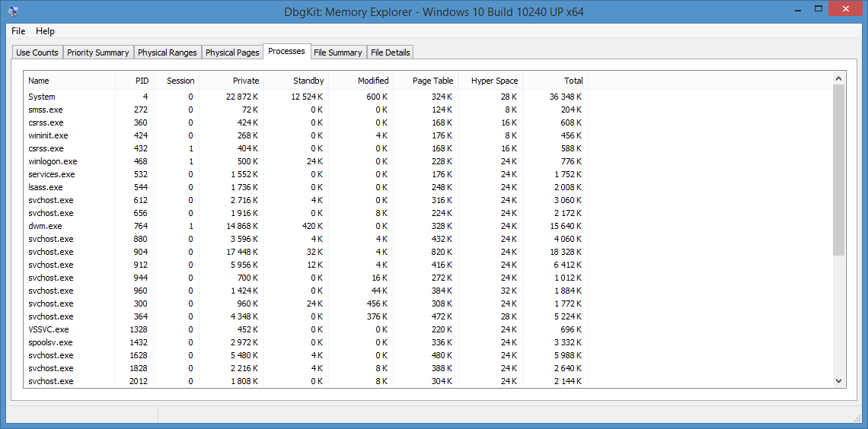This screenshot has width=868, height=429.
Task: Select svchost.exe with PID 904
Action: [305, 252]
